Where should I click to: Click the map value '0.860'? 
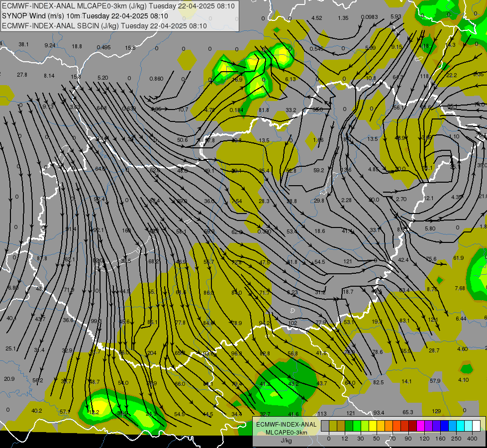(156, 79)
